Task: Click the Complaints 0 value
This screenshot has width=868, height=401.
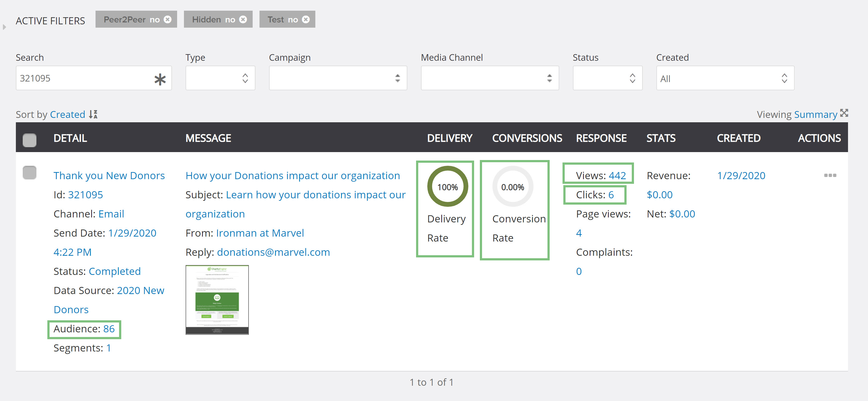Action: coord(579,271)
